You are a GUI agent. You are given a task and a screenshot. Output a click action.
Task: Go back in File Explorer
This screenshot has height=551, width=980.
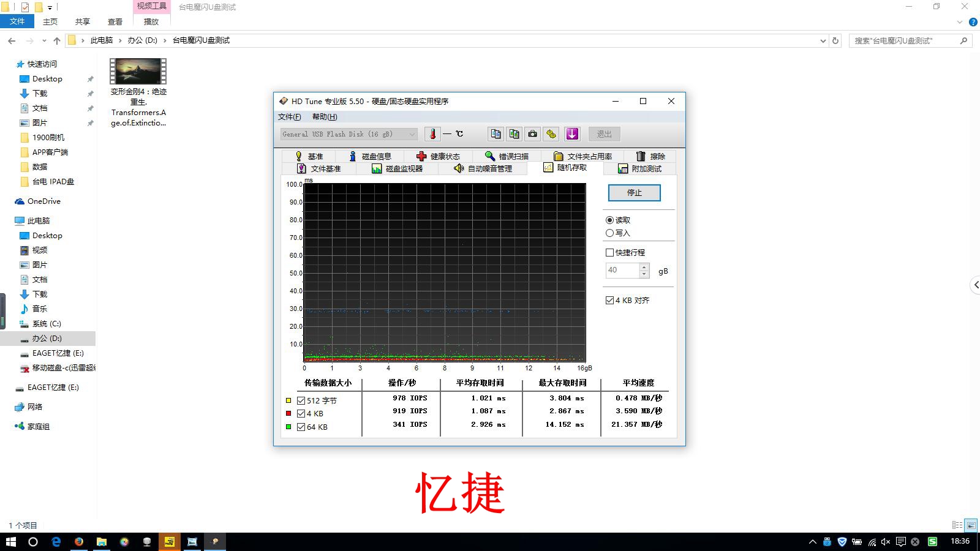pos(12,40)
